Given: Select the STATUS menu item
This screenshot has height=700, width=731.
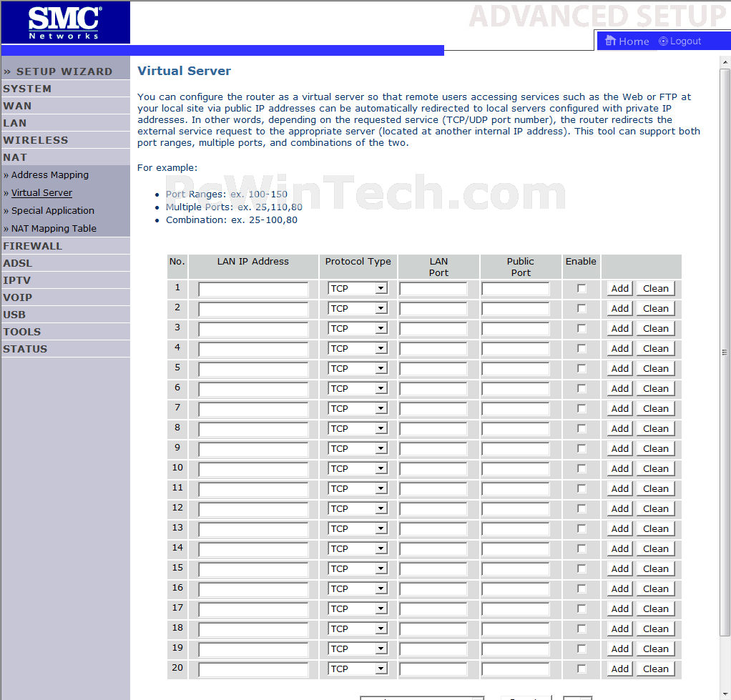Looking at the screenshot, I should tap(25, 349).
